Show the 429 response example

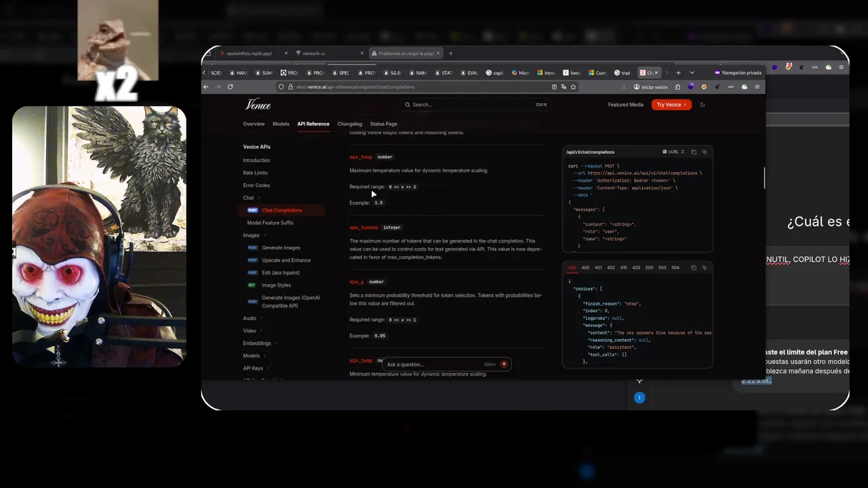[x=636, y=268]
